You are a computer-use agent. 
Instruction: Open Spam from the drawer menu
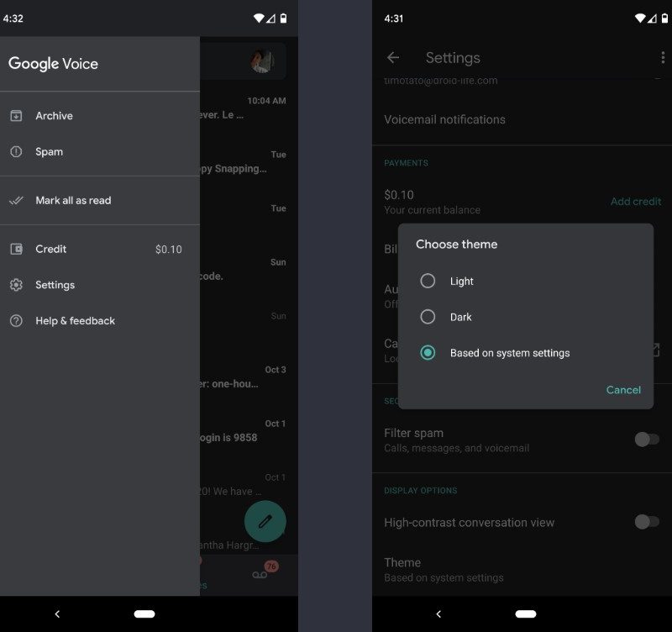coord(100,152)
